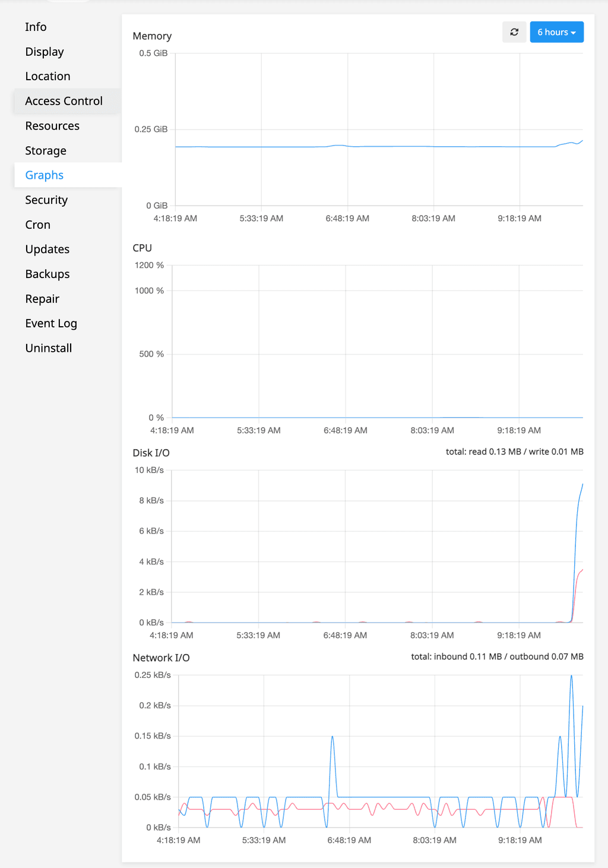608x868 pixels.
Task: Click the 0.05 kB/s network axis label
Action: (x=153, y=797)
